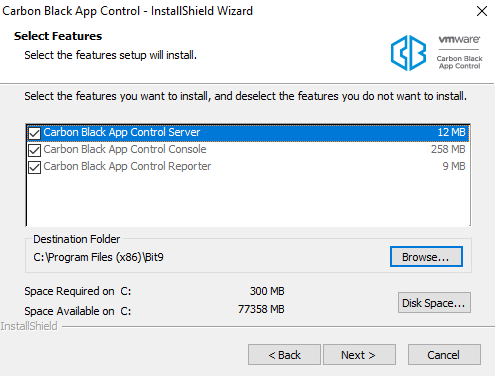495x376 pixels.
Task: Open the Disk Space... details
Action: [434, 303]
